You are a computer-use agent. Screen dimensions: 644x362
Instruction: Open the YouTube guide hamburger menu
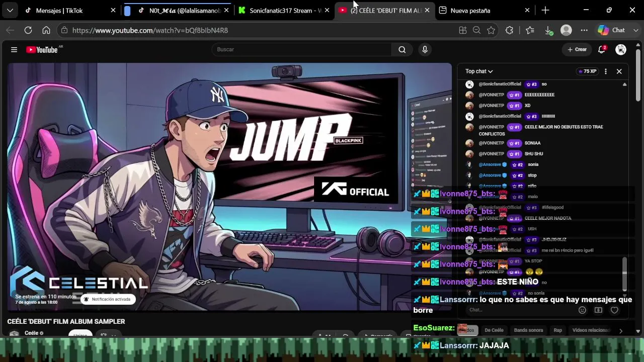pyautogui.click(x=14, y=49)
